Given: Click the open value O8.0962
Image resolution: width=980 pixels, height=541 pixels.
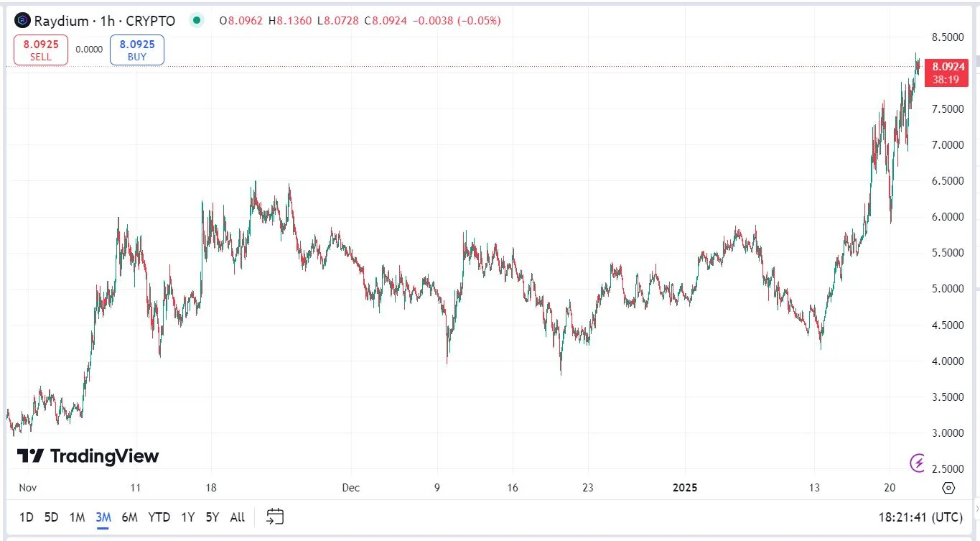Looking at the screenshot, I should pos(241,21).
